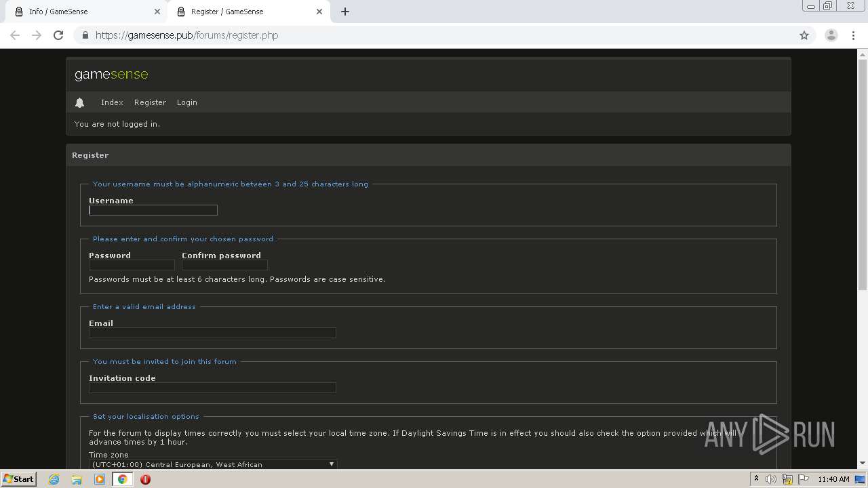This screenshot has width=868, height=488.
Task: Focus the Invitation code field
Action: click(212, 388)
